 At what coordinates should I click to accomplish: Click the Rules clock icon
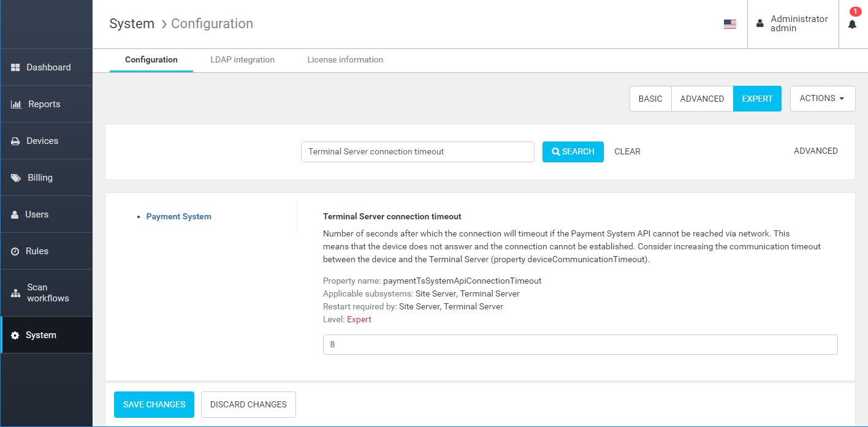coord(15,251)
